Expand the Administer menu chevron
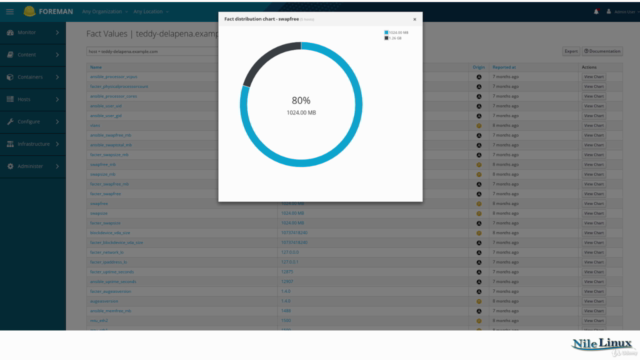The height and width of the screenshot is (360, 640). [x=57, y=166]
